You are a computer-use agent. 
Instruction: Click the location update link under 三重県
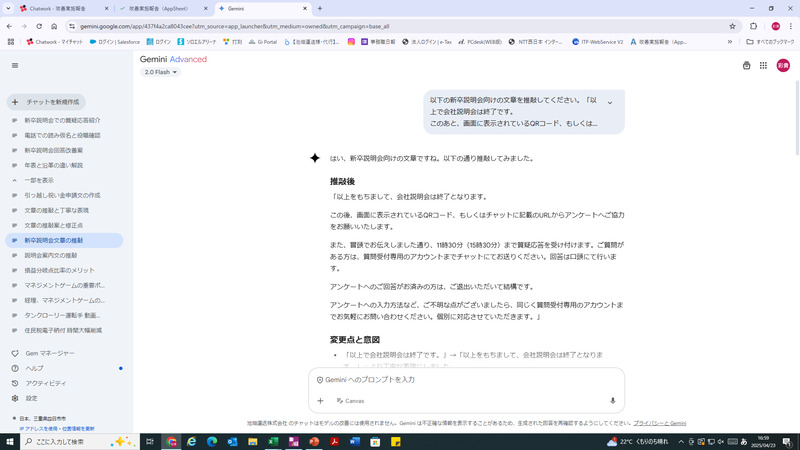coord(57,429)
